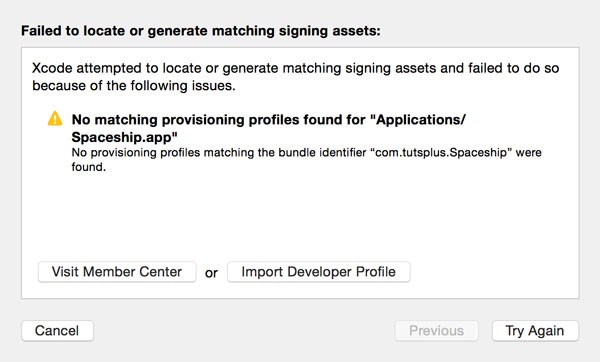Select the bold Spaceship.app text

point(124,137)
